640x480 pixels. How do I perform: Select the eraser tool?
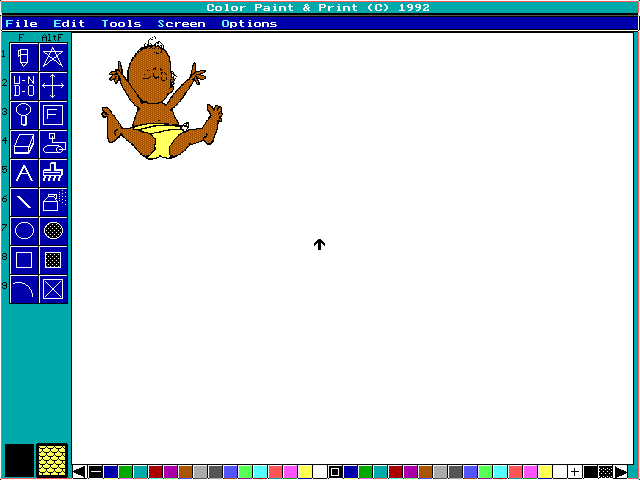coord(24,144)
